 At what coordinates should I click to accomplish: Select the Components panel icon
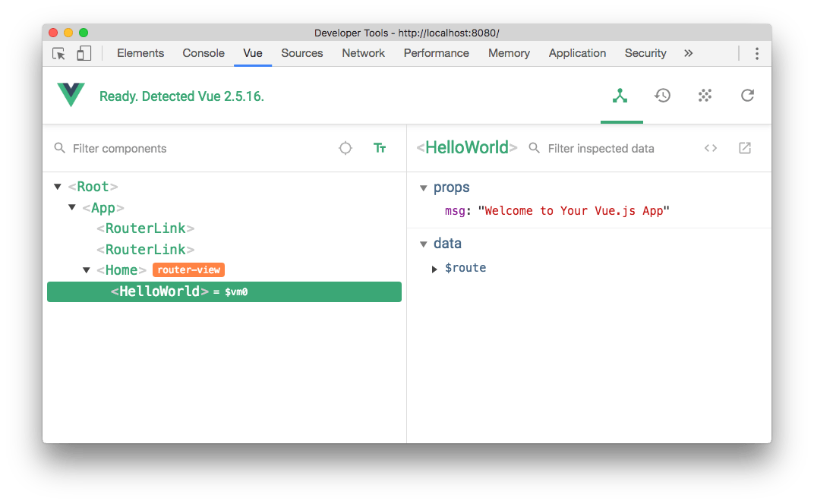[621, 96]
